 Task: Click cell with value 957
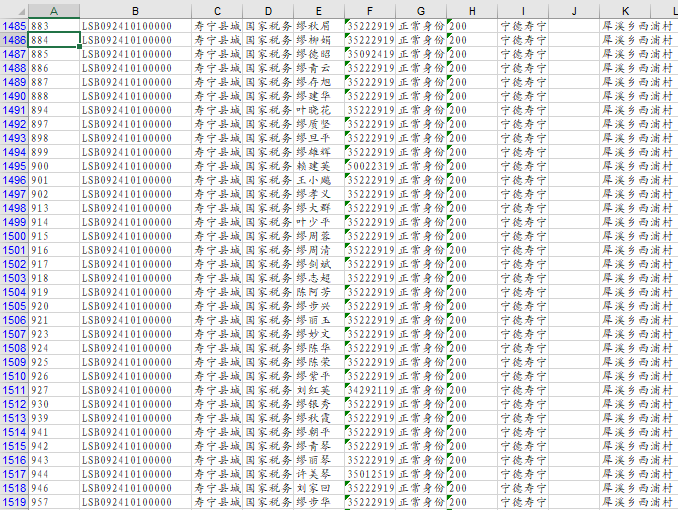click(x=54, y=502)
